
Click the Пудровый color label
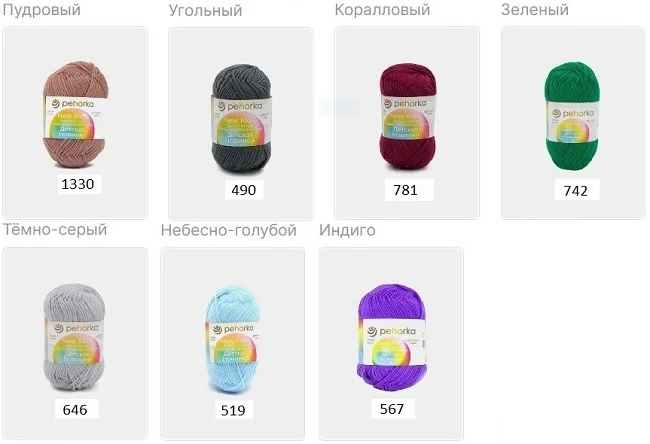(x=41, y=10)
